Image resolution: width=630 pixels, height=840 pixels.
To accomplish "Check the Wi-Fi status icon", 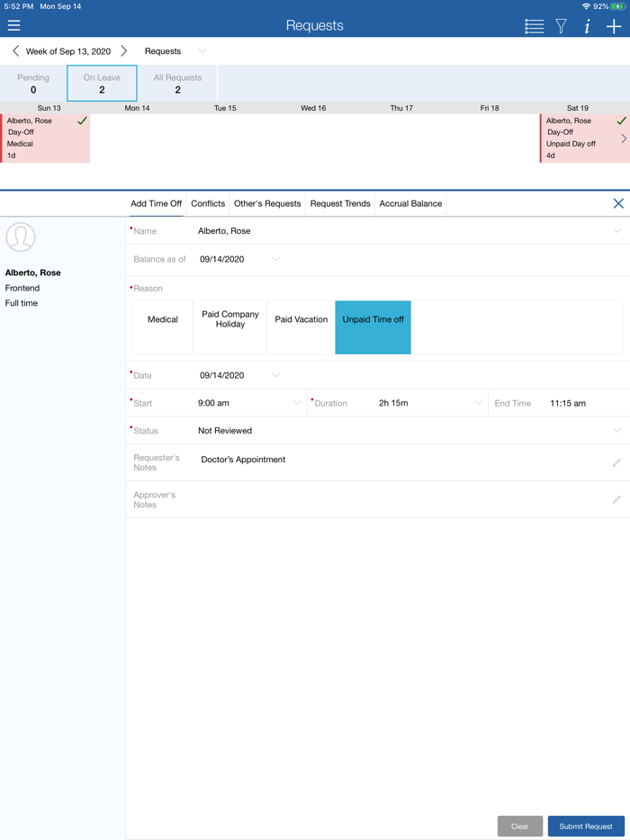I will [x=586, y=6].
